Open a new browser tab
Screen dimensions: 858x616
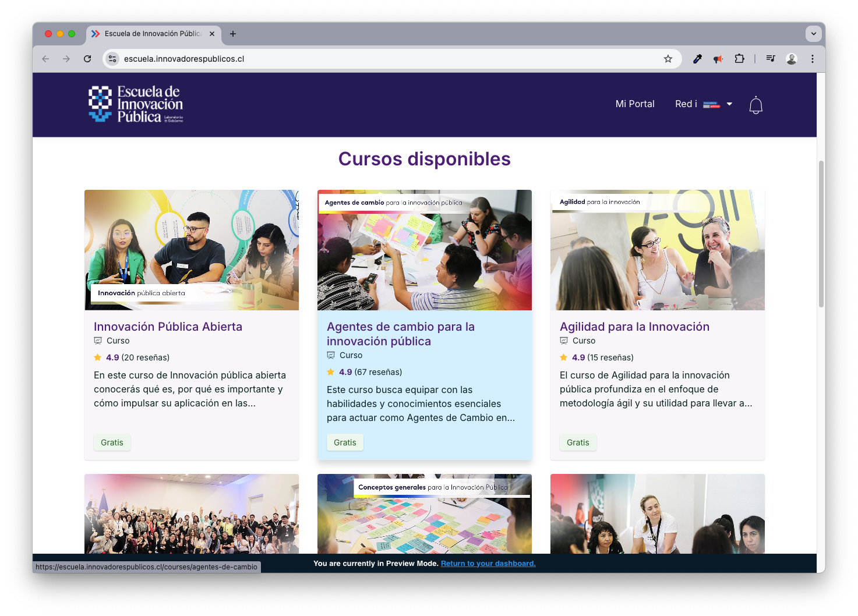point(233,34)
